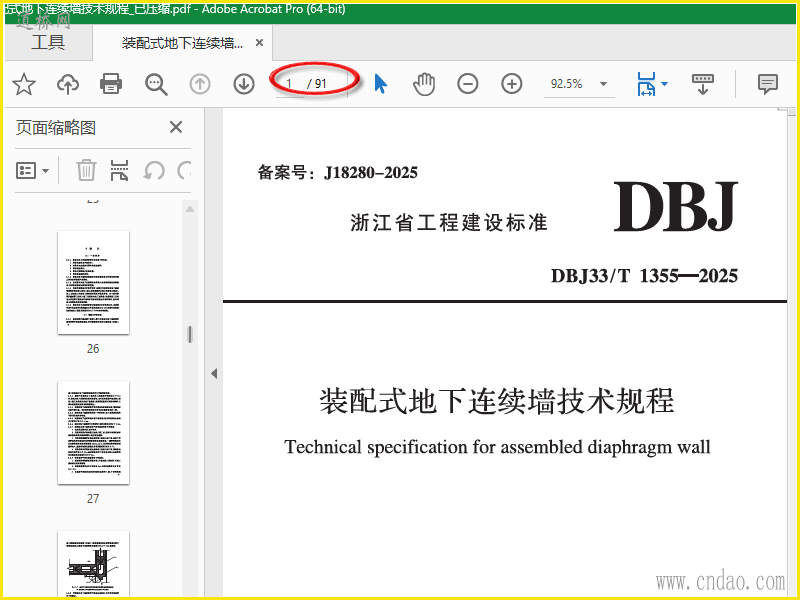The height and width of the screenshot is (600, 800).
Task: Open the comment tool
Action: pos(767,84)
